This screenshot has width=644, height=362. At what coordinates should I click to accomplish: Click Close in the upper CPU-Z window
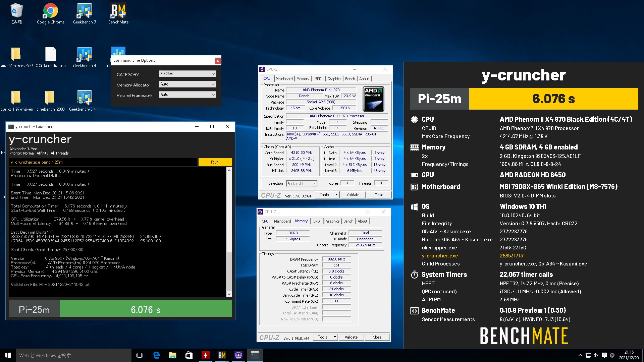379,195
